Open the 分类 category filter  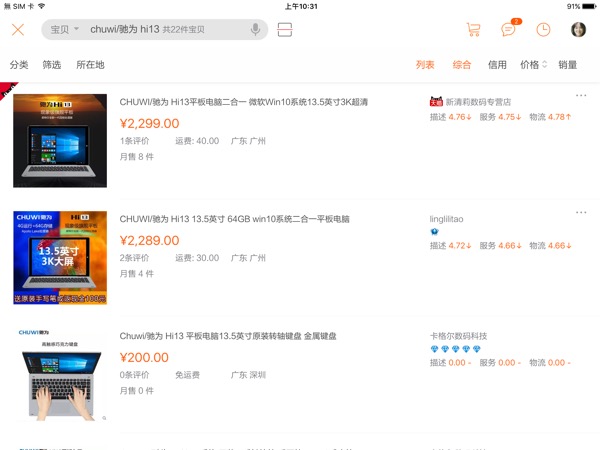19,65
